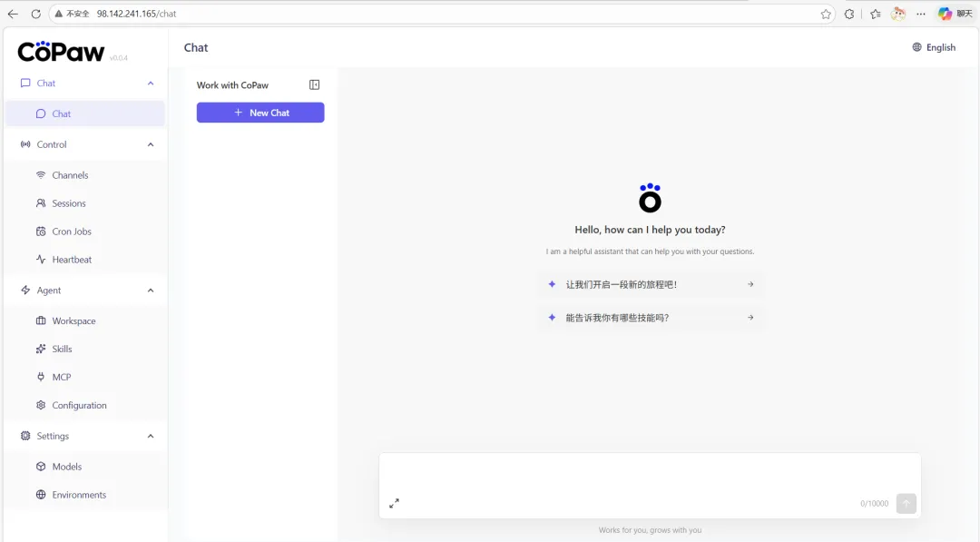Select suggestion 让我们开启一段新的旅程吧!
Image resolution: width=980 pixels, height=542 pixels.
tap(650, 284)
